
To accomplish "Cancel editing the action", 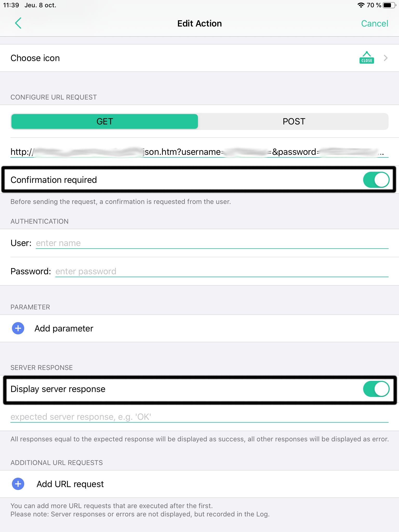I will (x=375, y=23).
